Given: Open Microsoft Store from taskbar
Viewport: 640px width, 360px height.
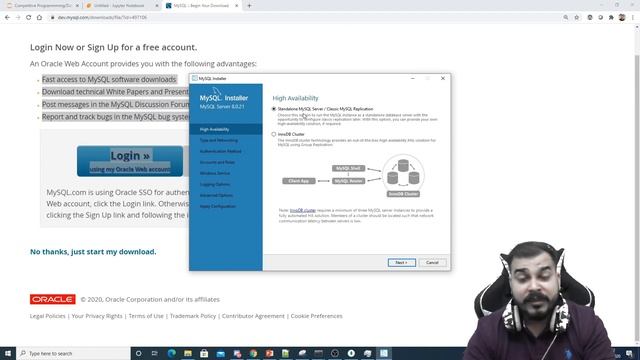Looking at the screenshot, I should pos(204,353).
